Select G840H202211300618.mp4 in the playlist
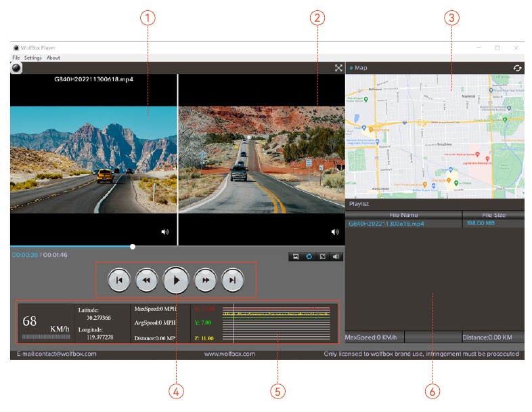The height and width of the screenshot is (412, 532). click(386, 224)
